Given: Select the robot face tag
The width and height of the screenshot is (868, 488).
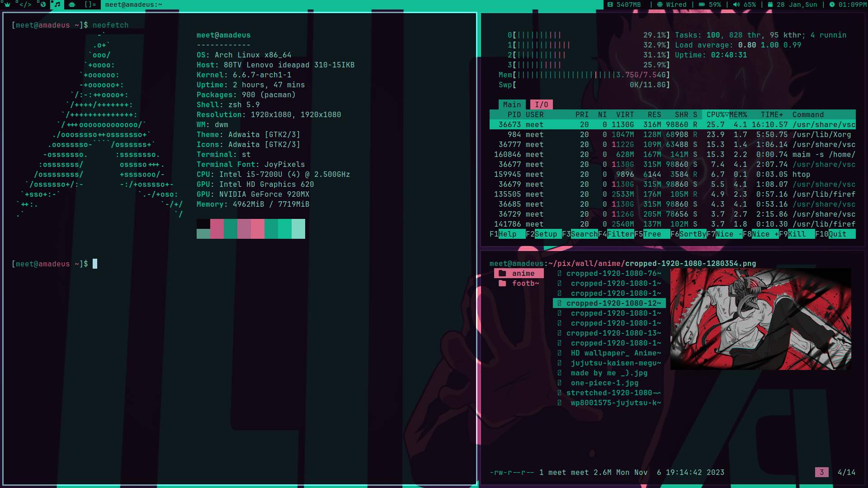Looking at the screenshot, I should 72,5.
